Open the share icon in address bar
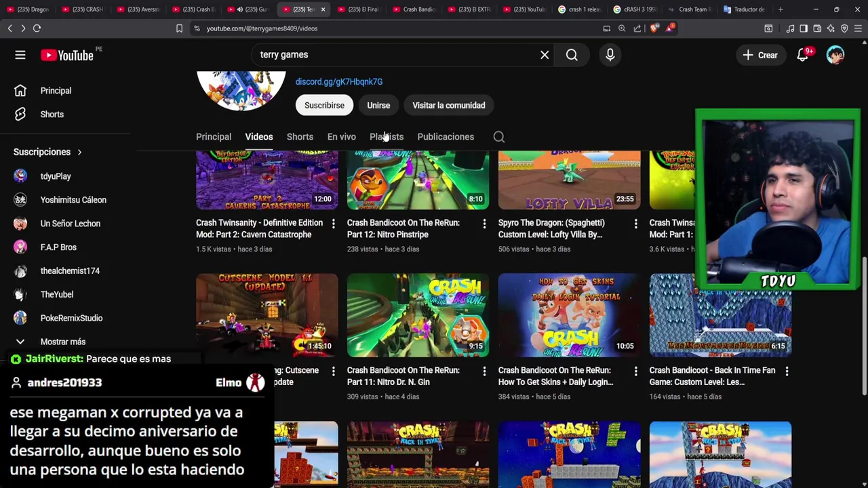This screenshot has width=868, height=488. coord(637,28)
